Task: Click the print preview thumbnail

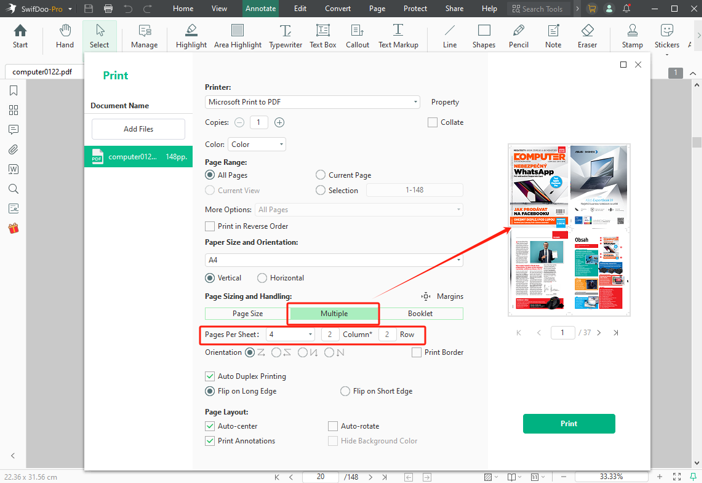Action: pos(569,230)
